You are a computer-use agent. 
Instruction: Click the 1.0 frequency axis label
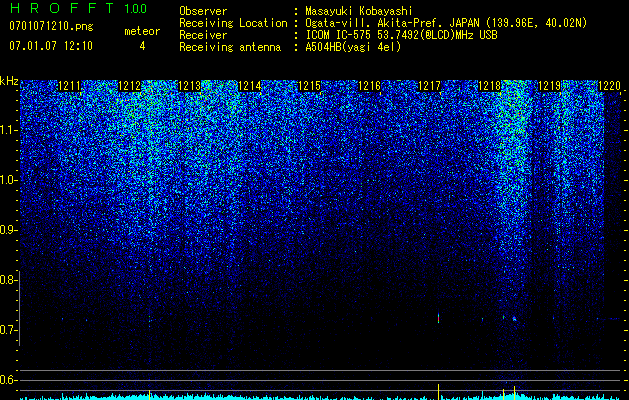click(8, 180)
